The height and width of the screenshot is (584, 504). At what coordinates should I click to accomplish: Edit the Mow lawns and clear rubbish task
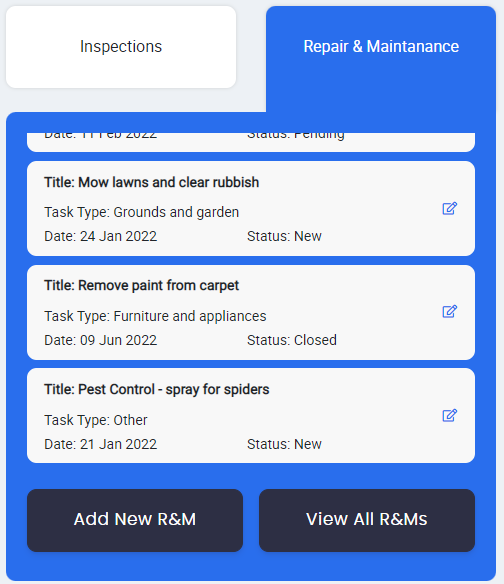(x=450, y=209)
